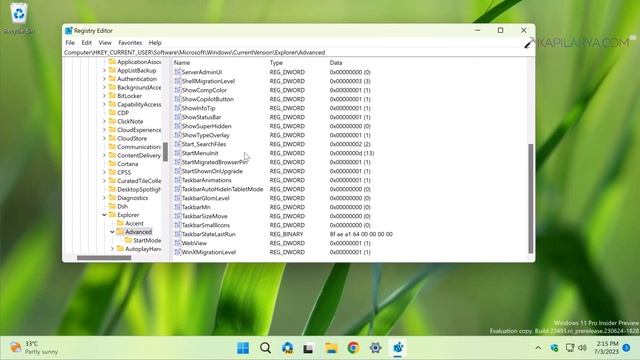Select the ShowCompColor value name
The width and height of the screenshot is (640, 360).
click(204, 90)
